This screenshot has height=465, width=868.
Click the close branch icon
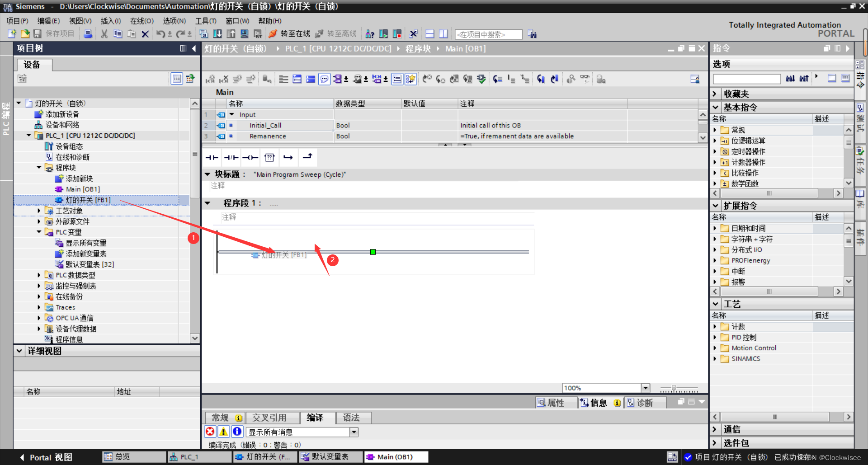tap(307, 157)
